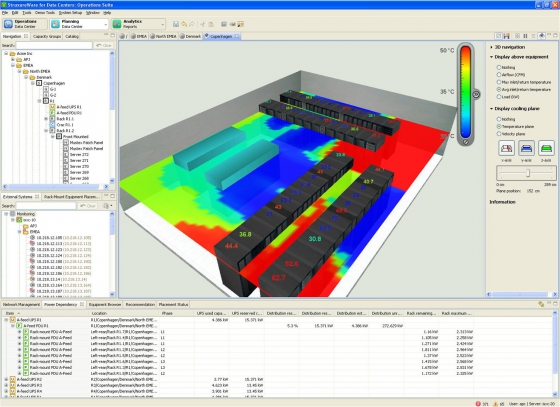560x407 pixels.
Task: Click the save icon above 3D options panel
Action: pyautogui.click(x=506, y=36)
